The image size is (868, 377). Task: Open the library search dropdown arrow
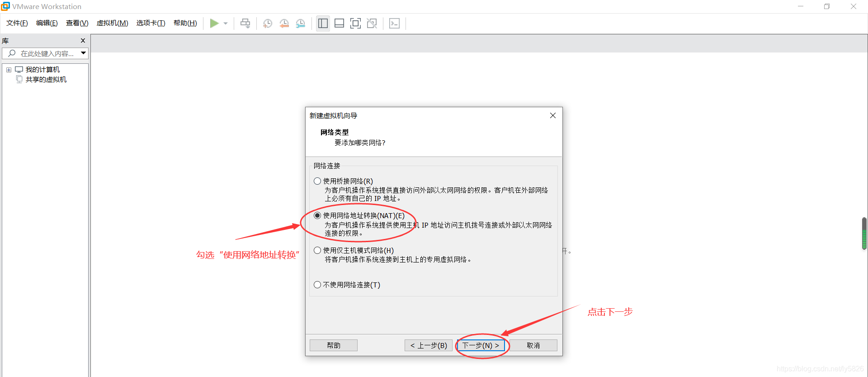84,53
